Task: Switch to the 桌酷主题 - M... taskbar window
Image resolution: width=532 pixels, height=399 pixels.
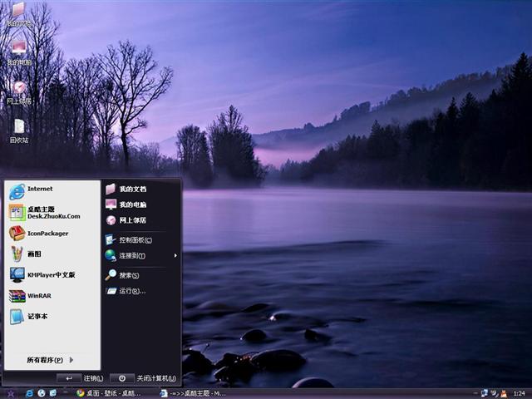Action: point(194,393)
